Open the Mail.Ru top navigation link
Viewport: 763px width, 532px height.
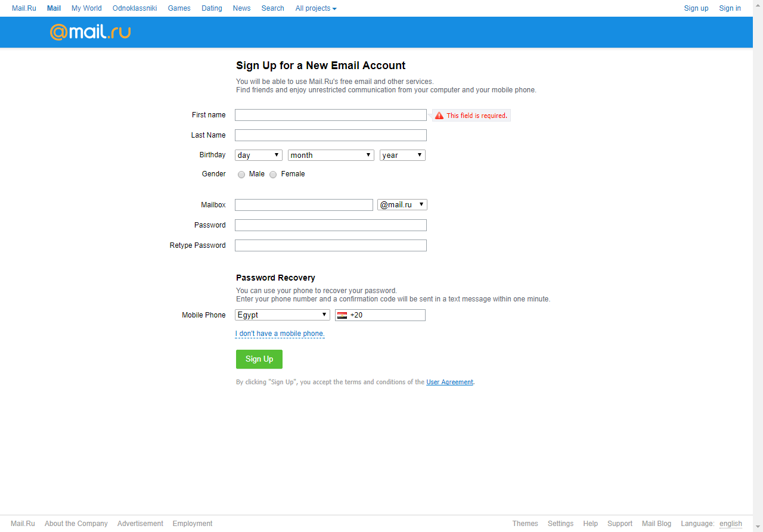[x=24, y=8]
